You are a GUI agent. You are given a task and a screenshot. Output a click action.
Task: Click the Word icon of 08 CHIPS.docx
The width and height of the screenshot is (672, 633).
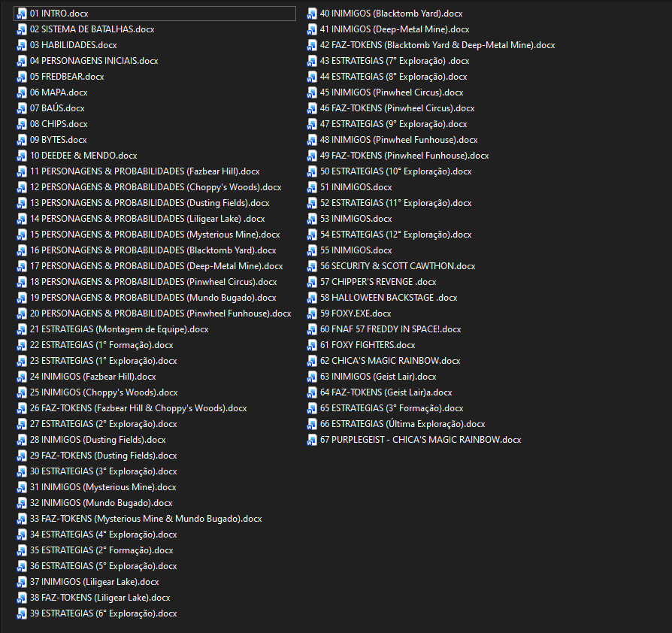pos(22,124)
